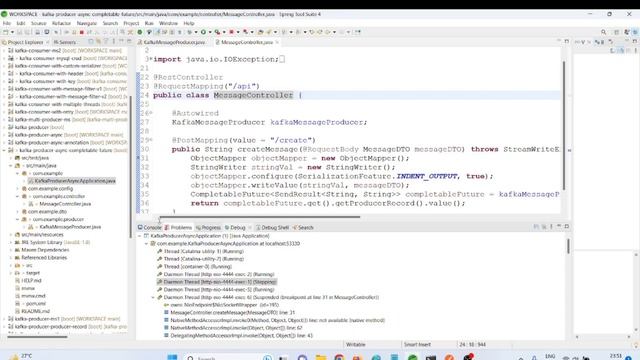Minimize the editor area
The height and width of the screenshot is (360, 640).
[x=559, y=41]
